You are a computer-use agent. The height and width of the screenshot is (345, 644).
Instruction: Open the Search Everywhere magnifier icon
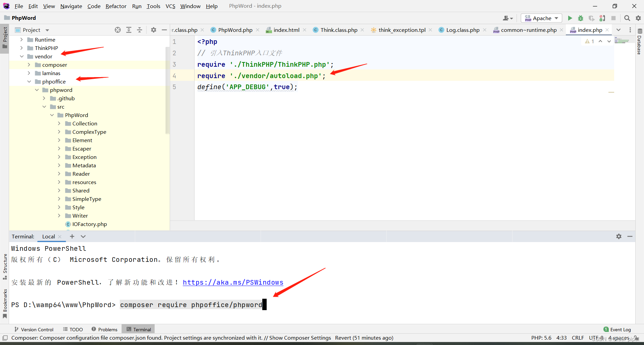pyautogui.click(x=627, y=18)
